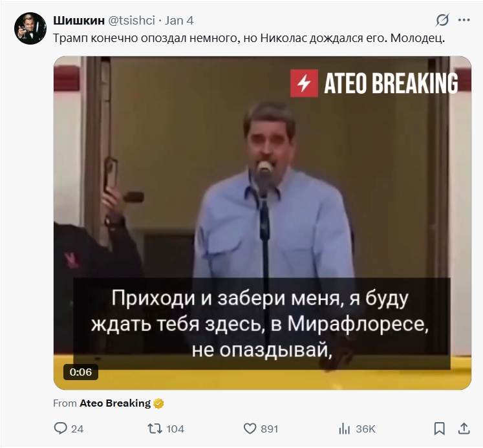Click the tweet text about Трамп
The height and width of the screenshot is (448, 483).
point(249,38)
